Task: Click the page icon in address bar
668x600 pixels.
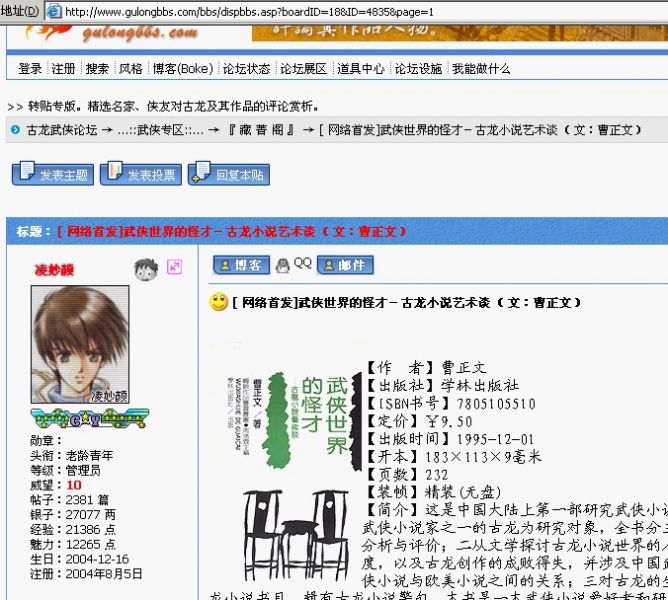Action: pos(54,12)
